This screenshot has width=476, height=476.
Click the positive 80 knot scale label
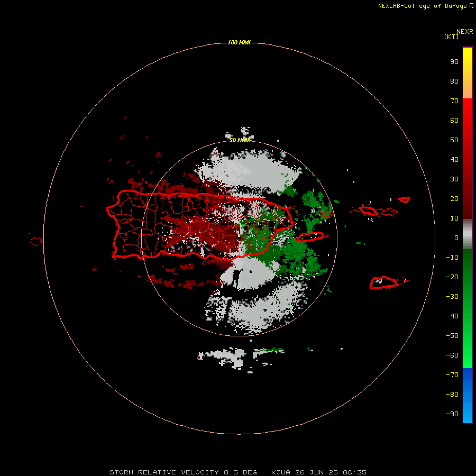pos(454,81)
